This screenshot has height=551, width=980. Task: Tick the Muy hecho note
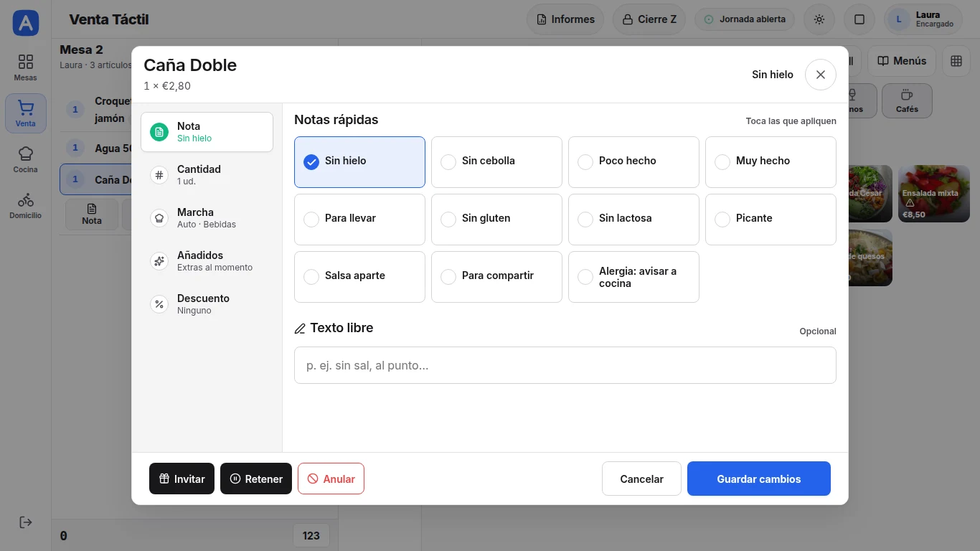click(x=771, y=162)
